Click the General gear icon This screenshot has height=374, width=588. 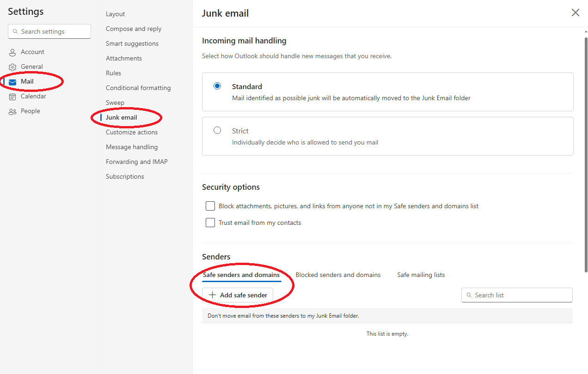[12, 67]
